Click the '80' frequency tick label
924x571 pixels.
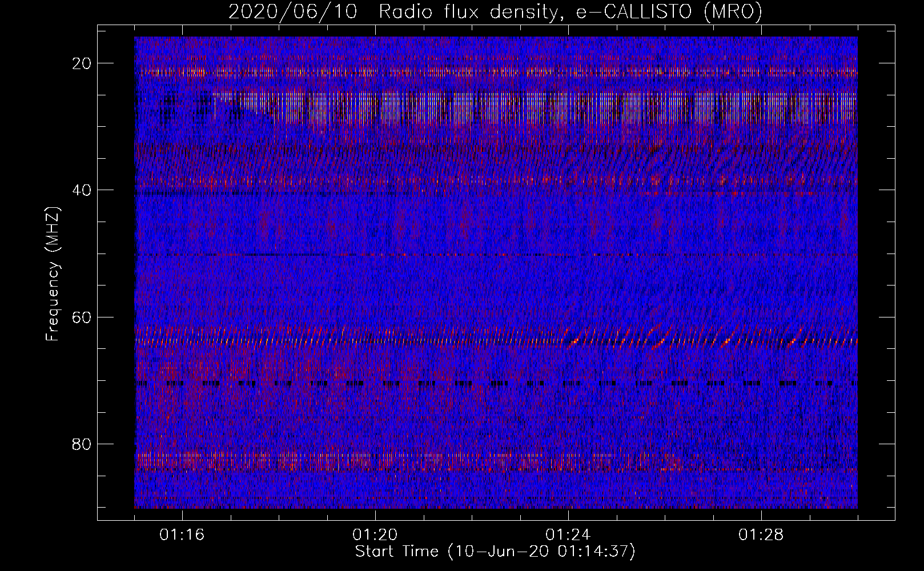pyautogui.click(x=82, y=444)
